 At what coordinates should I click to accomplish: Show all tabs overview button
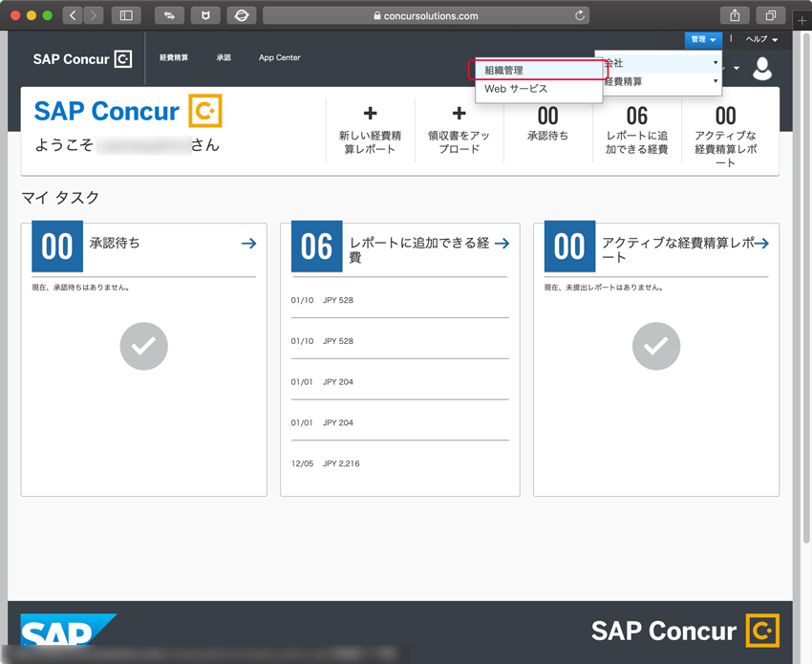pos(771,15)
